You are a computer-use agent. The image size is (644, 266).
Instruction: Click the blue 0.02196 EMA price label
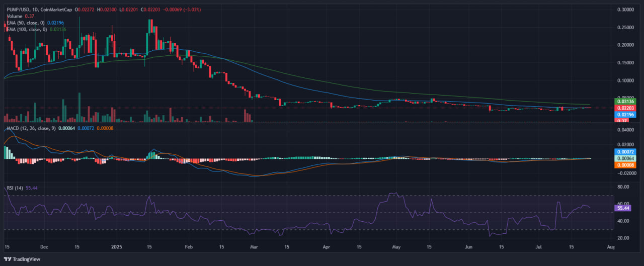(x=626, y=115)
